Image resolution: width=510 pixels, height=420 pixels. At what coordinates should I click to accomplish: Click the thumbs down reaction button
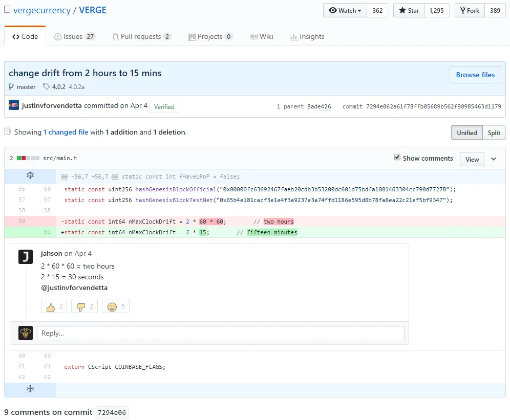pos(84,306)
